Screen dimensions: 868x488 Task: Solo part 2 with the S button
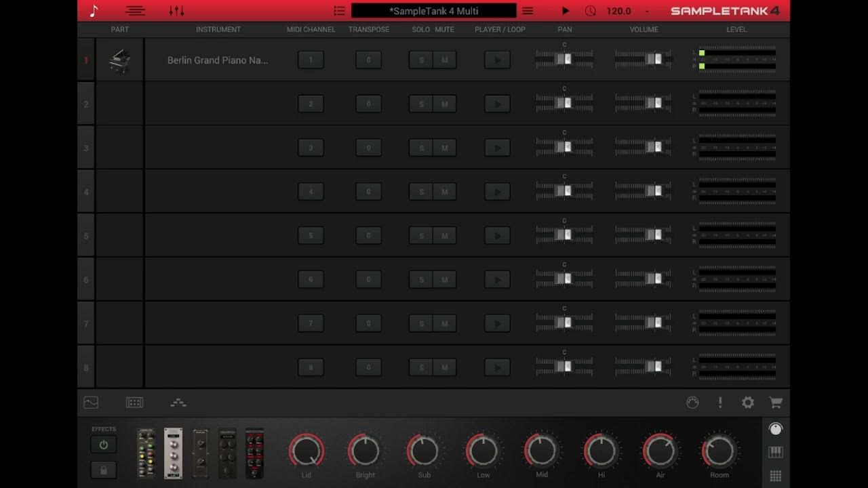(x=421, y=104)
